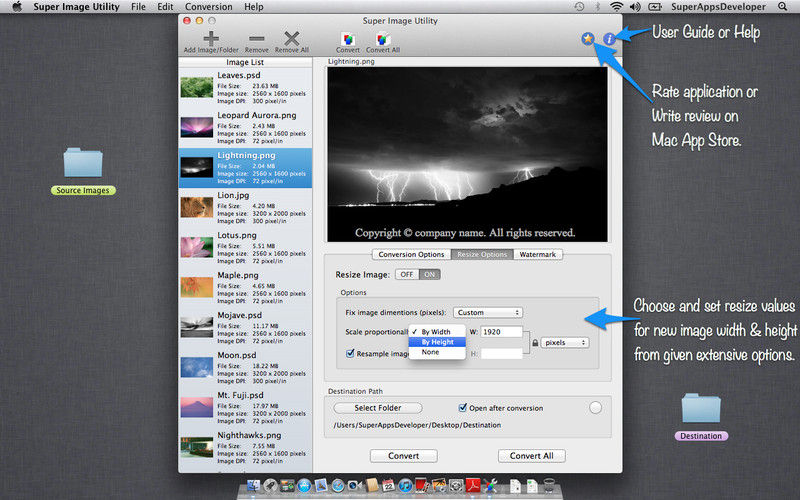800x500 pixels.
Task: Click the Time Machine status icon
Action: 579,7
